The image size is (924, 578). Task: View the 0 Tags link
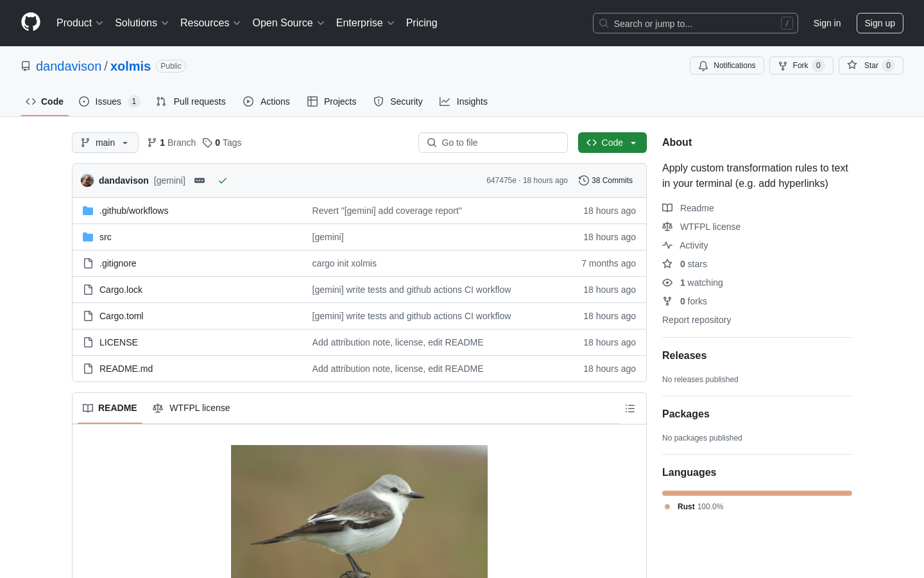point(222,143)
